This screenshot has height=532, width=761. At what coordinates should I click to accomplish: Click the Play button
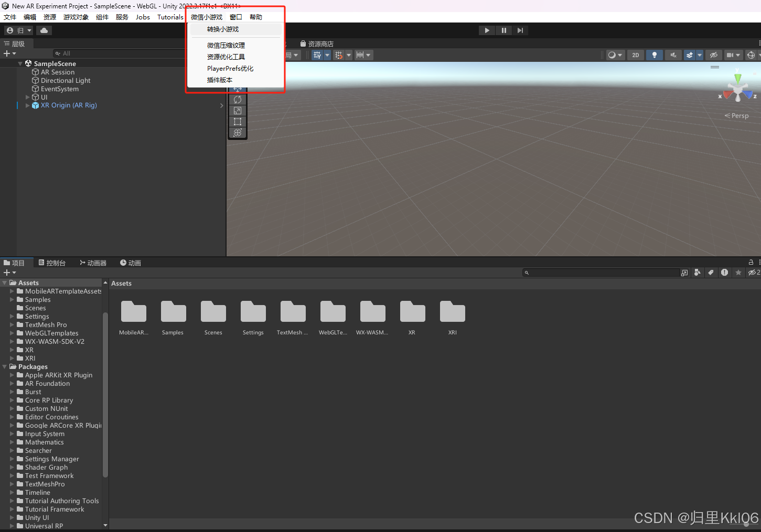click(487, 30)
